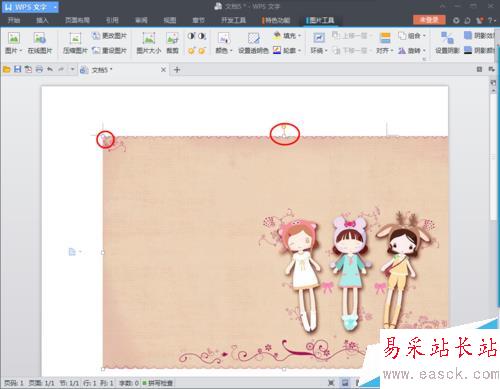Click the image's left-middle resize handle
Screen dimensions: 500x389
tap(103, 253)
